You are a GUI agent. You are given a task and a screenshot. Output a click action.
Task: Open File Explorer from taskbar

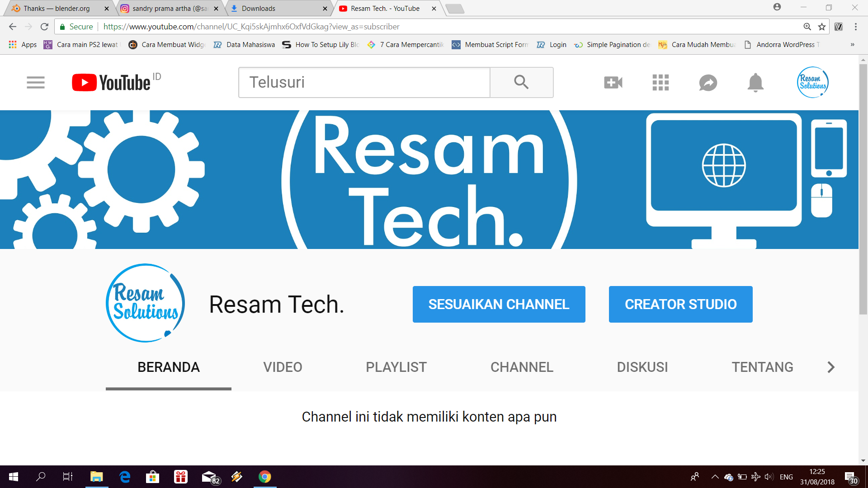point(97,477)
